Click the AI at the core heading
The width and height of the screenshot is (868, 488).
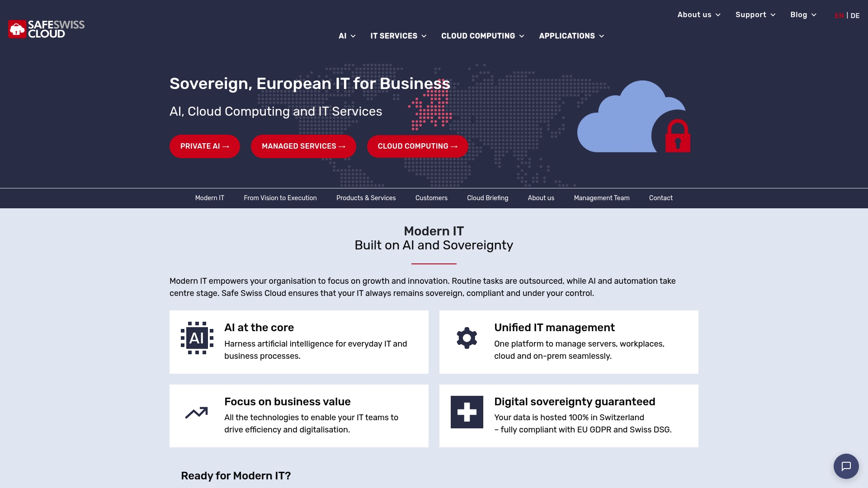pos(259,328)
